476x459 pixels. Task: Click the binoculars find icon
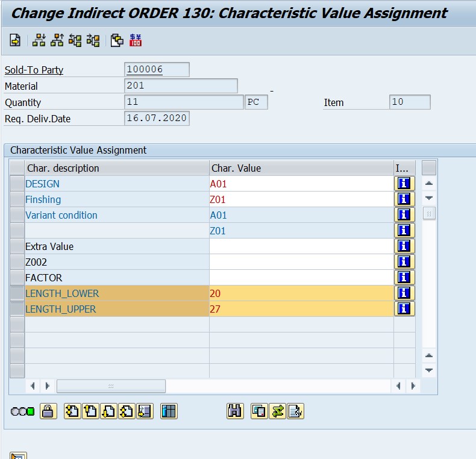(x=235, y=411)
